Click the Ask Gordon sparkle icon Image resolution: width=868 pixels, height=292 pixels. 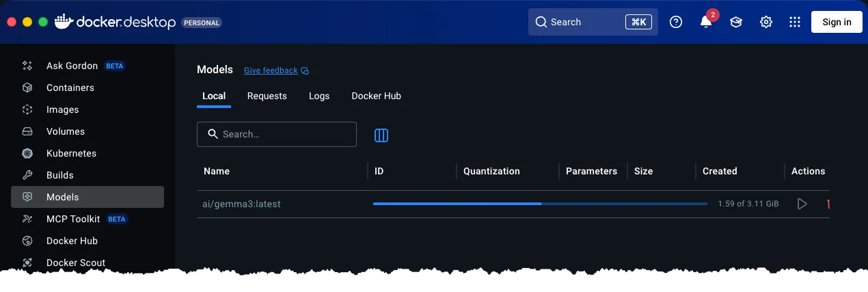tap(27, 66)
